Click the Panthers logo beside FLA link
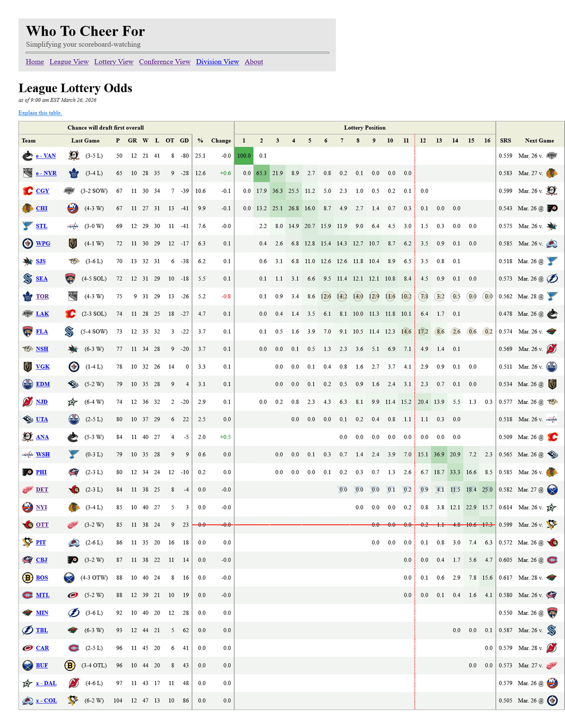This screenshot has width=565, height=728. tap(28, 331)
